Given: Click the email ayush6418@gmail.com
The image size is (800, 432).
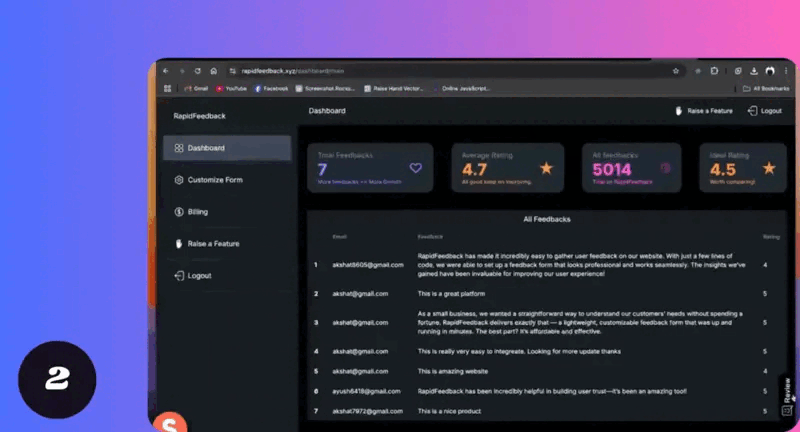Looking at the screenshot, I should pyautogui.click(x=366, y=391).
